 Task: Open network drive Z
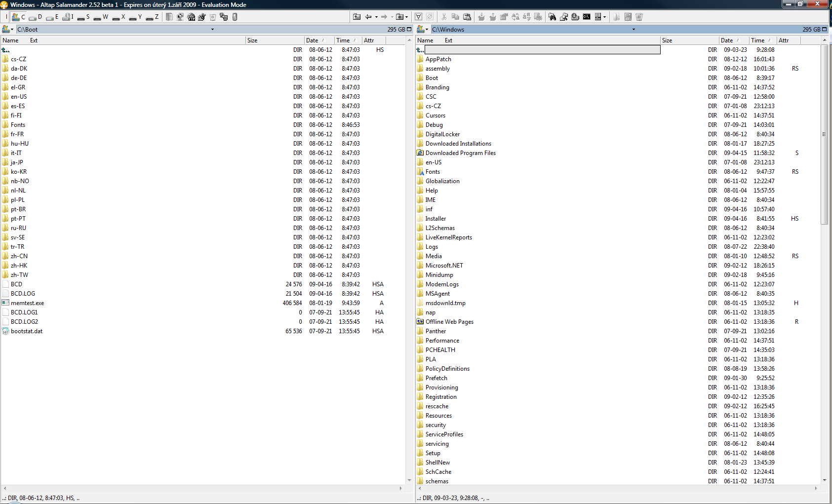[152, 17]
